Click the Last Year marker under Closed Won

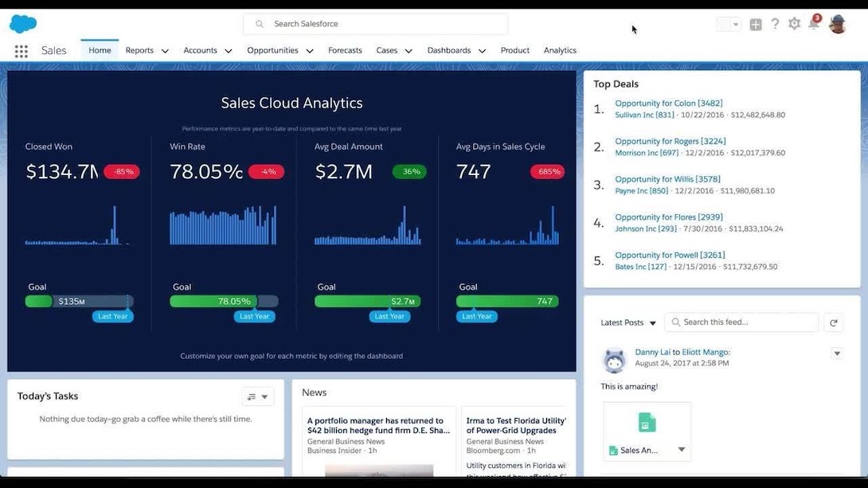point(112,317)
